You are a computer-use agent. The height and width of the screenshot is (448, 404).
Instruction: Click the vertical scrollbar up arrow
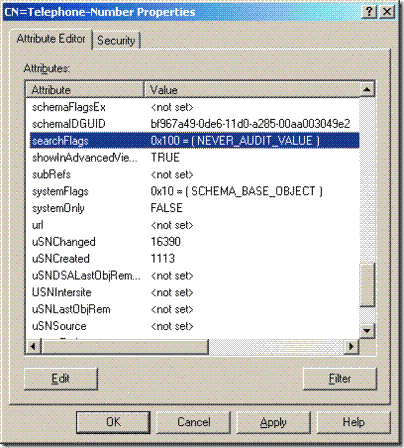(367, 89)
